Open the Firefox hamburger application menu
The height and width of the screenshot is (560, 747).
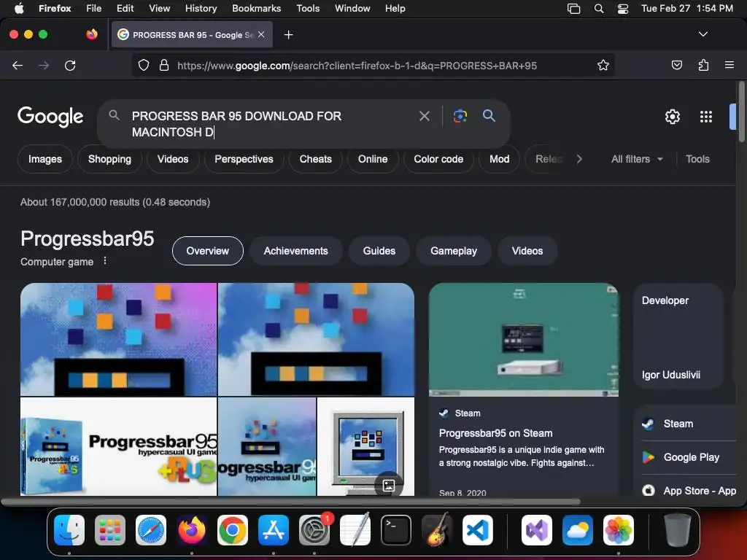(729, 65)
